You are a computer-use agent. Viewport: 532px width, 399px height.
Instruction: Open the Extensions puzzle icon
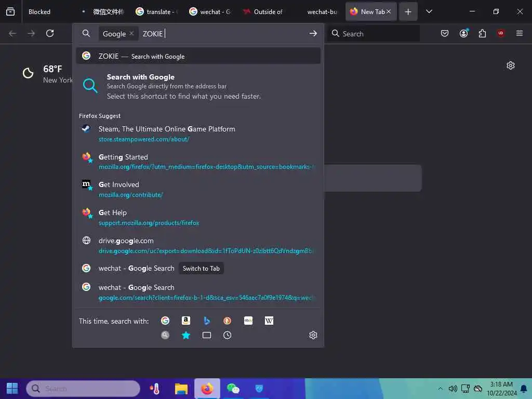482,33
